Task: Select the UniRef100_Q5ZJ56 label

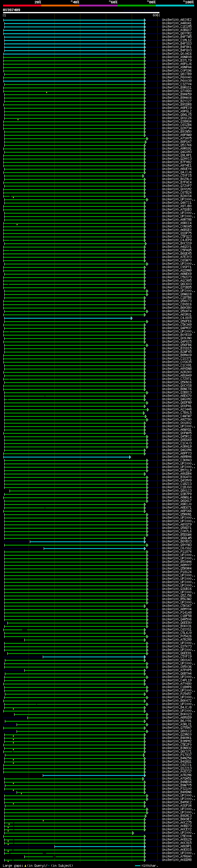Action: (x=176, y=596)
